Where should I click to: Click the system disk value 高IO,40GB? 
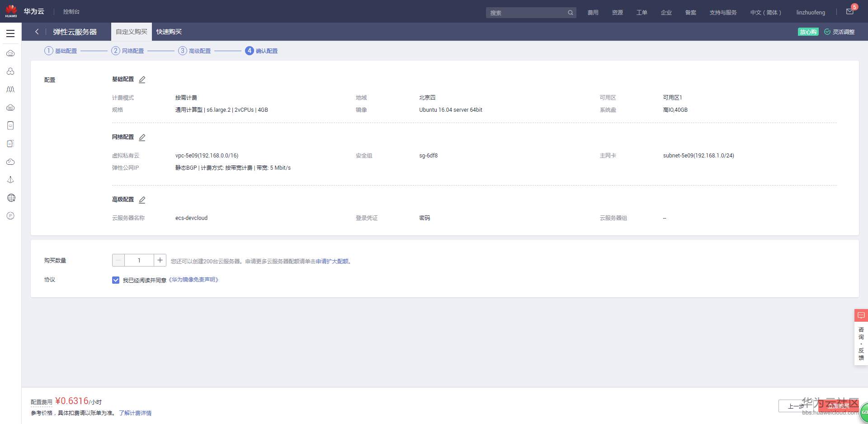[675, 110]
